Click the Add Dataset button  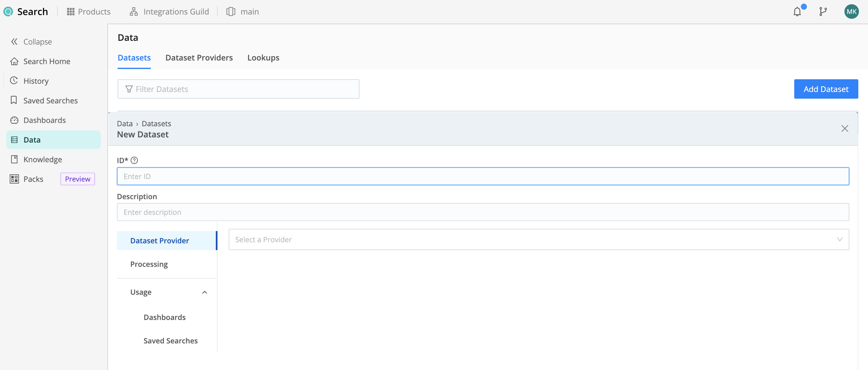[x=826, y=89]
